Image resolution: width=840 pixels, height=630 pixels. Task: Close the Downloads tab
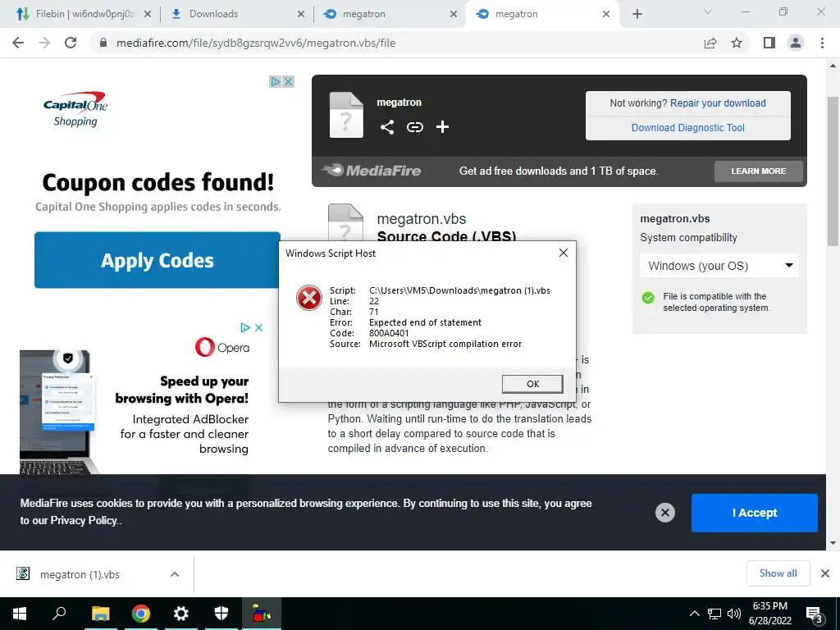[x=301, y=14]
